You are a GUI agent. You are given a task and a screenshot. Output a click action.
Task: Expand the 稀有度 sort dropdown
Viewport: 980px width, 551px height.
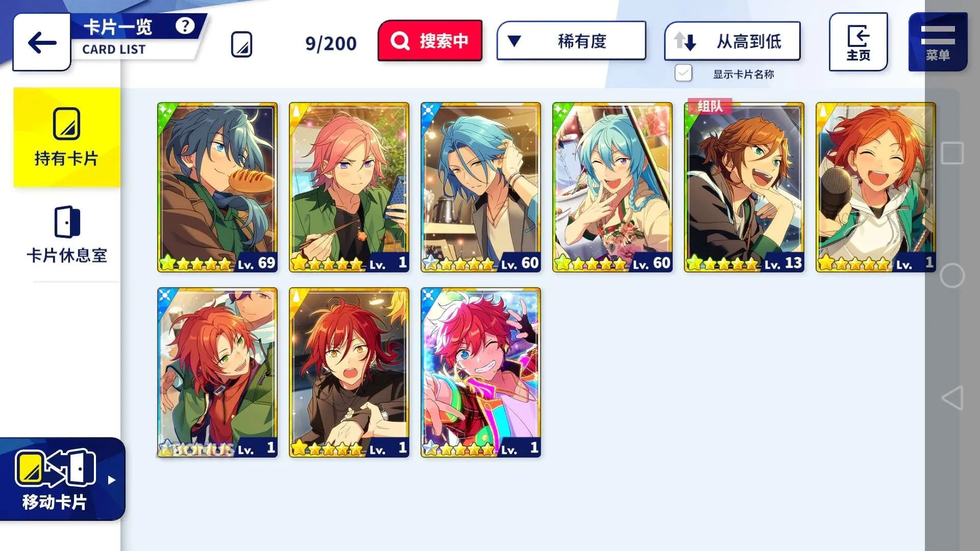(x=571, y=41)
